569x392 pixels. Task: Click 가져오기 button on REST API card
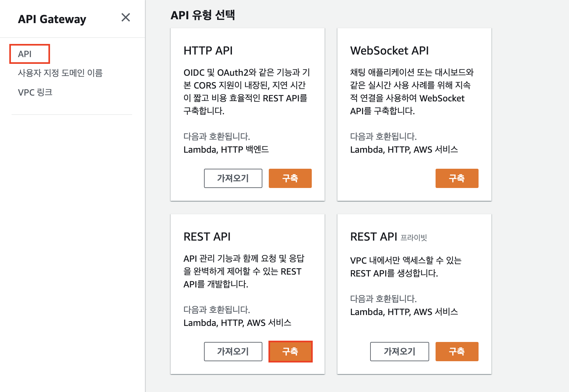(233, 352)
